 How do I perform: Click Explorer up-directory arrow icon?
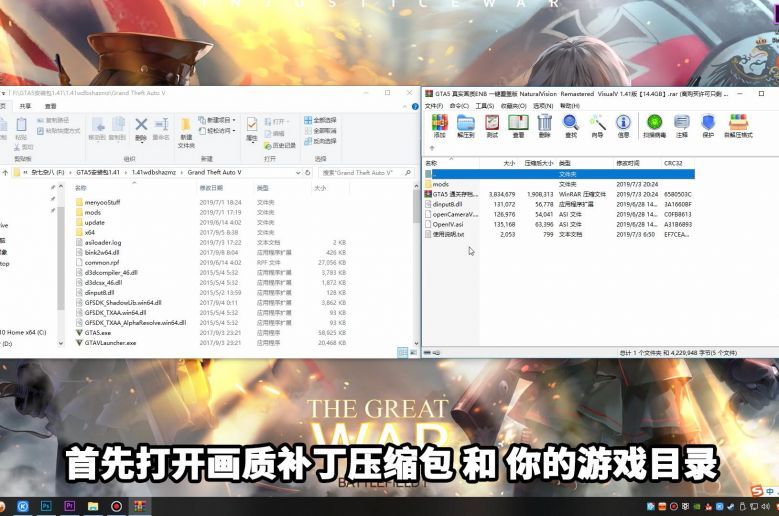[5, 172]
